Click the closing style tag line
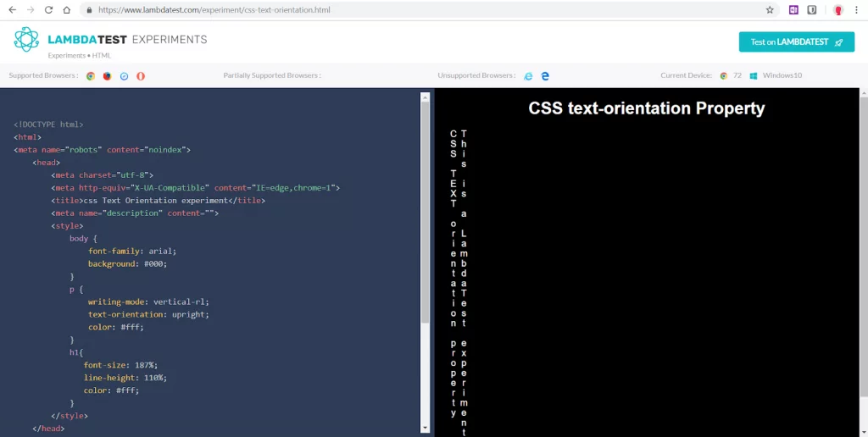The width and height of the screenshot is (868, 437). click(70, 416)
